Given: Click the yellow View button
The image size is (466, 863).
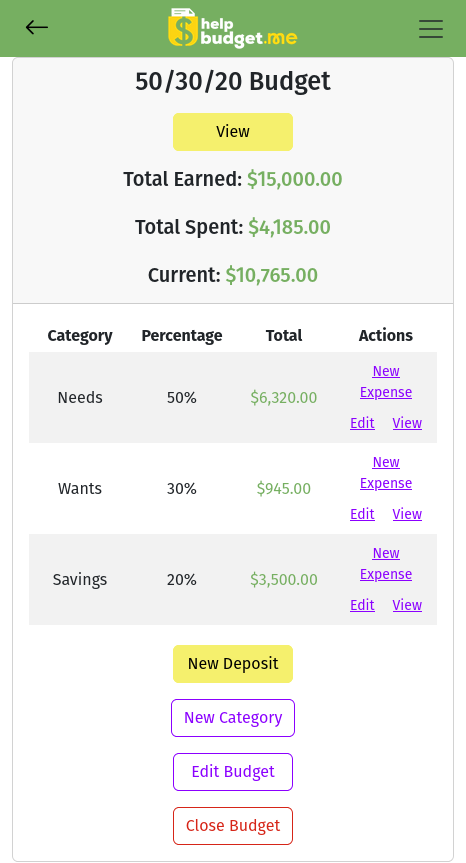Looking at the screenshot, I should point(233,132).
